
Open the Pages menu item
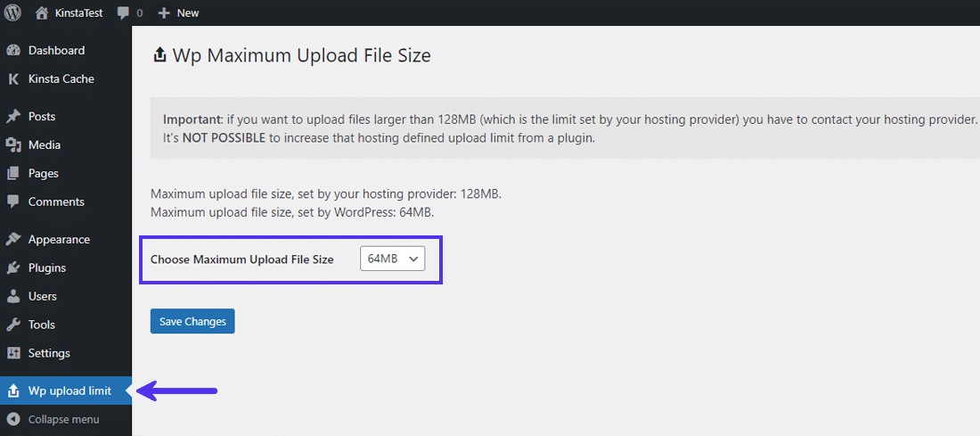(43, 174)
